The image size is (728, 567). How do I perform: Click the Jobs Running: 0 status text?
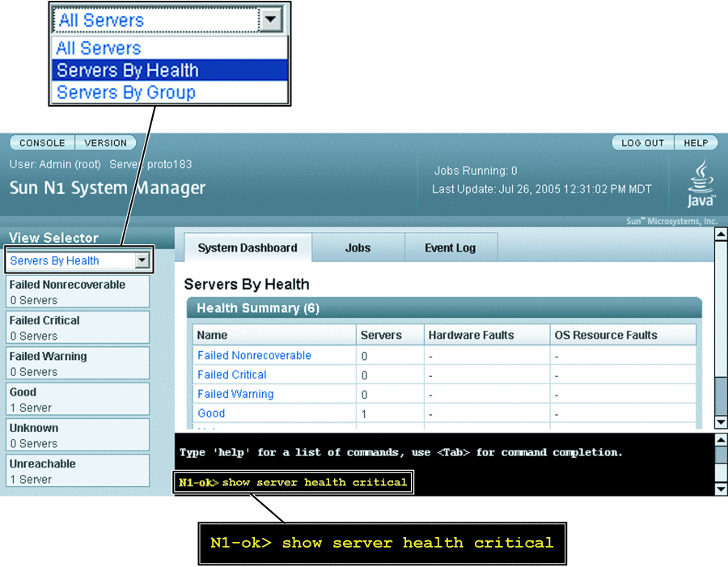pyautogui.click(x=476, y=171)
